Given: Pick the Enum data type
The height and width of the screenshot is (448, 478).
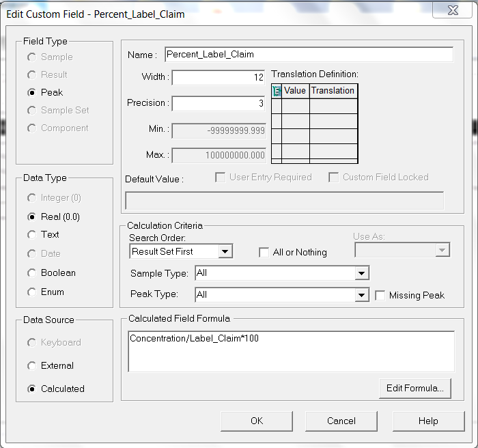Looking at the screenshot, I should click(x=31, y=292).
